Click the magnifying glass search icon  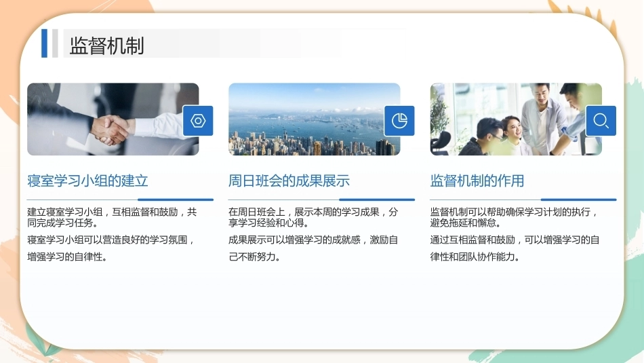click(x=601, y=121)
